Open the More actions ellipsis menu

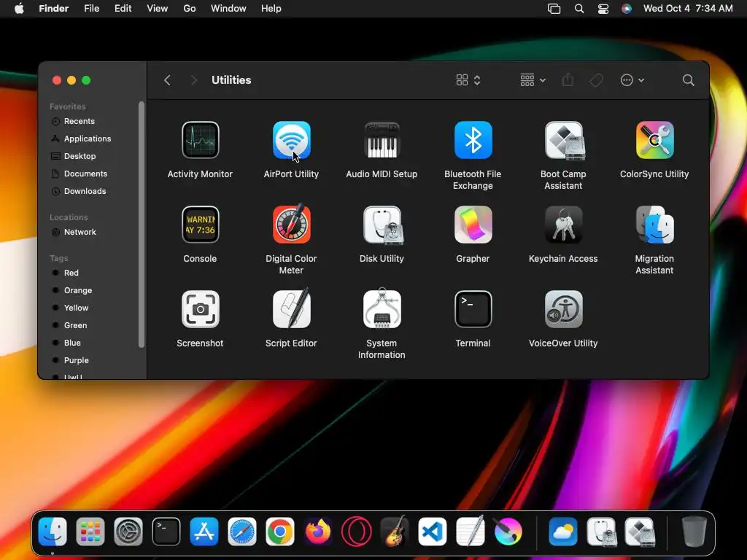click(632, 80)
